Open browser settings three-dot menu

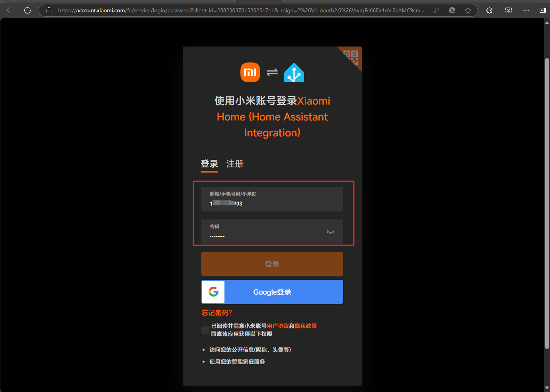526,10
